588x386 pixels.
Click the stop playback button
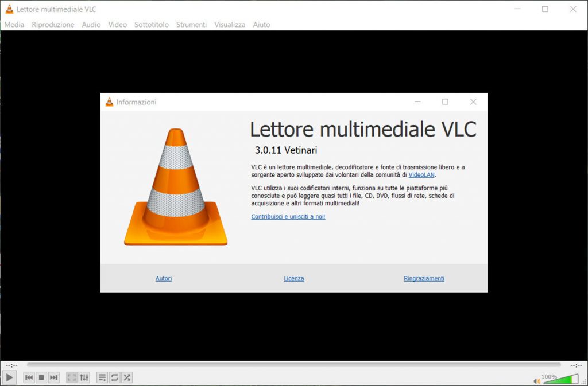[41, 377]
